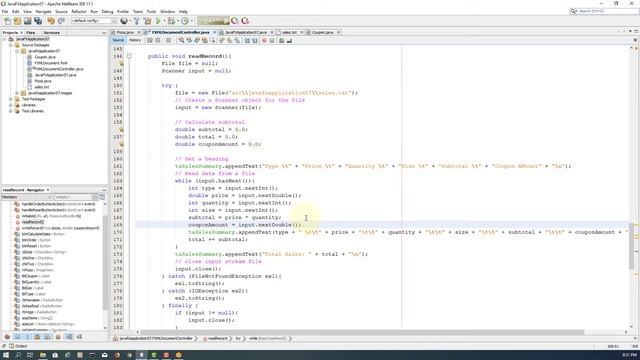Click the taskbar search magnifier
This screenshot has width=640, height=360.
pos(18,355)
